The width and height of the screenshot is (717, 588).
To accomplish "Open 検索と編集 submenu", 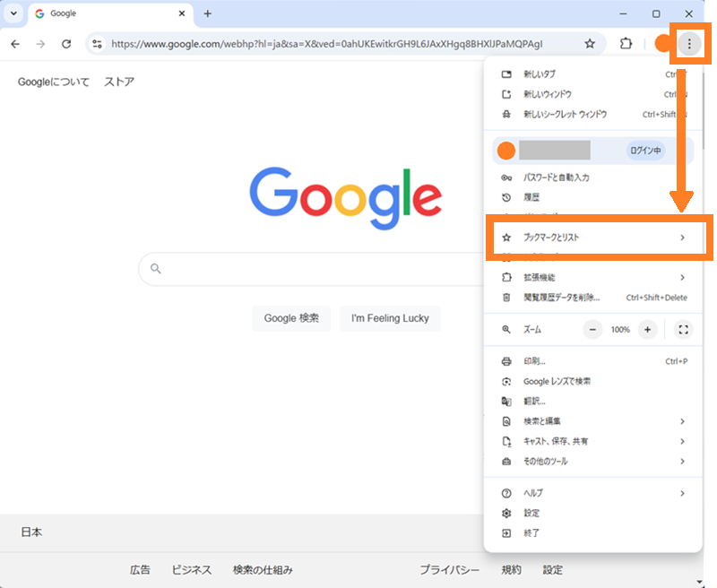I will [593, 421].
